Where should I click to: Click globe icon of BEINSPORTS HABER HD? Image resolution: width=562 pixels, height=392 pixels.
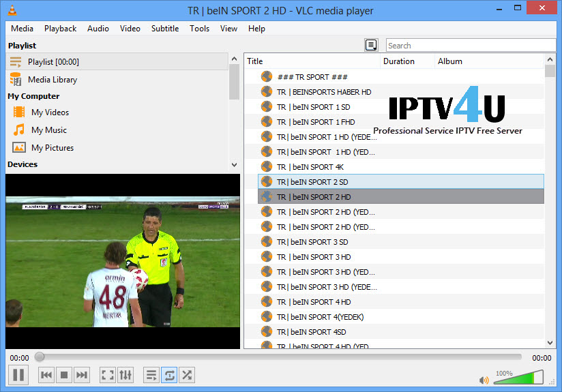pos(266,91)
